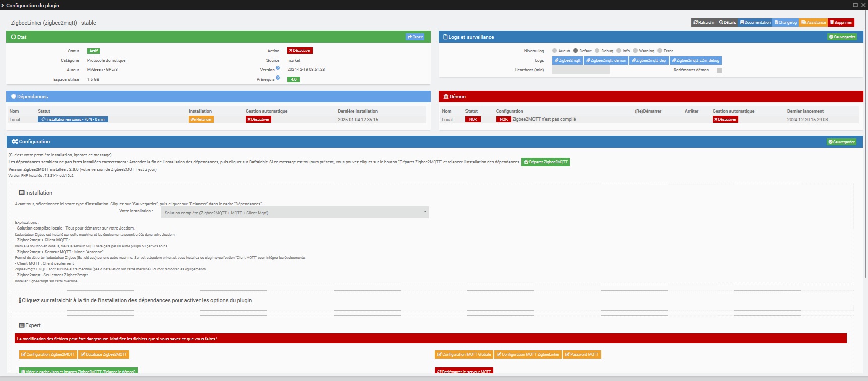Screen dimensions: 868x381
Task: Open the Assistance page
Action: click(x=814, y=22)
